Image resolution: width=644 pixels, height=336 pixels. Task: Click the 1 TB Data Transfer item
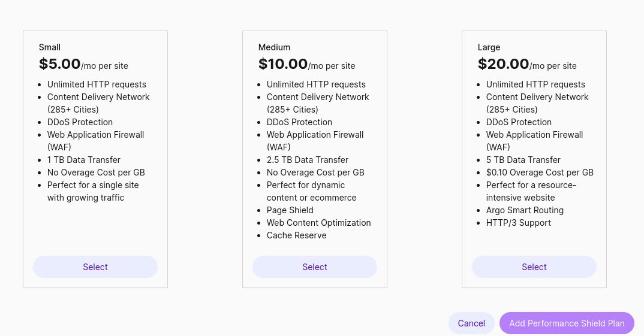pos(84,160)
